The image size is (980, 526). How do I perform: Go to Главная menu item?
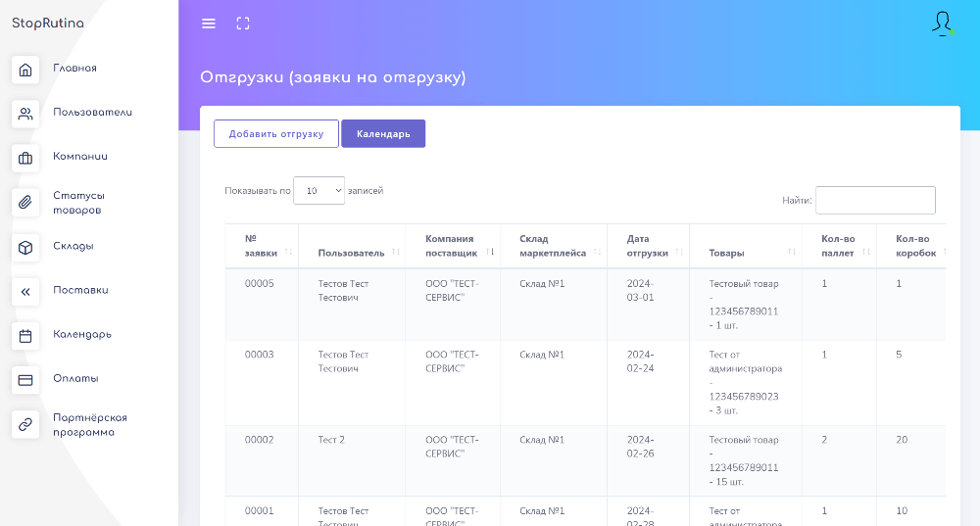click(x=75, y=69)
